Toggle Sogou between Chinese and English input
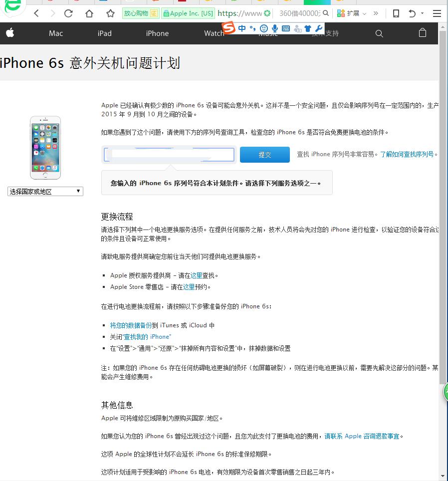 (241, 28)
